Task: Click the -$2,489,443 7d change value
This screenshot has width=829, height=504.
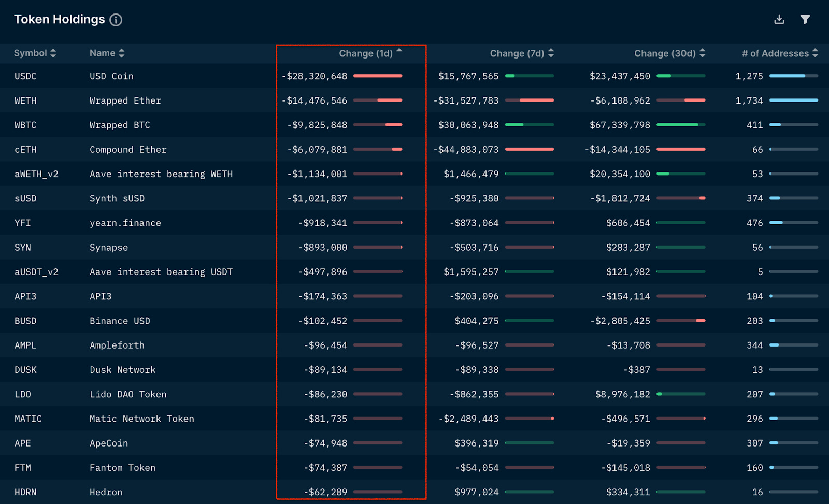Action: tap(468, 419)
